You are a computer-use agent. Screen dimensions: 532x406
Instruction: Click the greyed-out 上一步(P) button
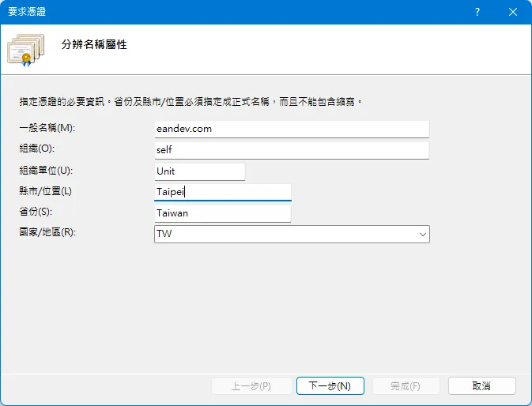click(251, 385)
